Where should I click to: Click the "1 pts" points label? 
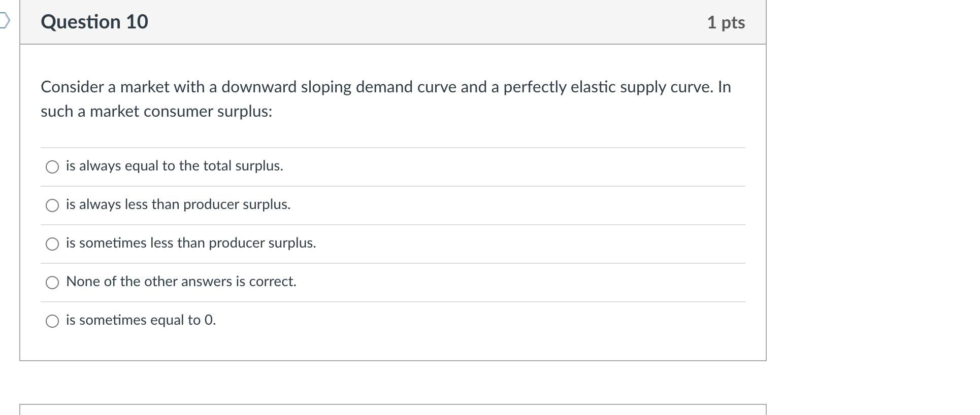726,22
